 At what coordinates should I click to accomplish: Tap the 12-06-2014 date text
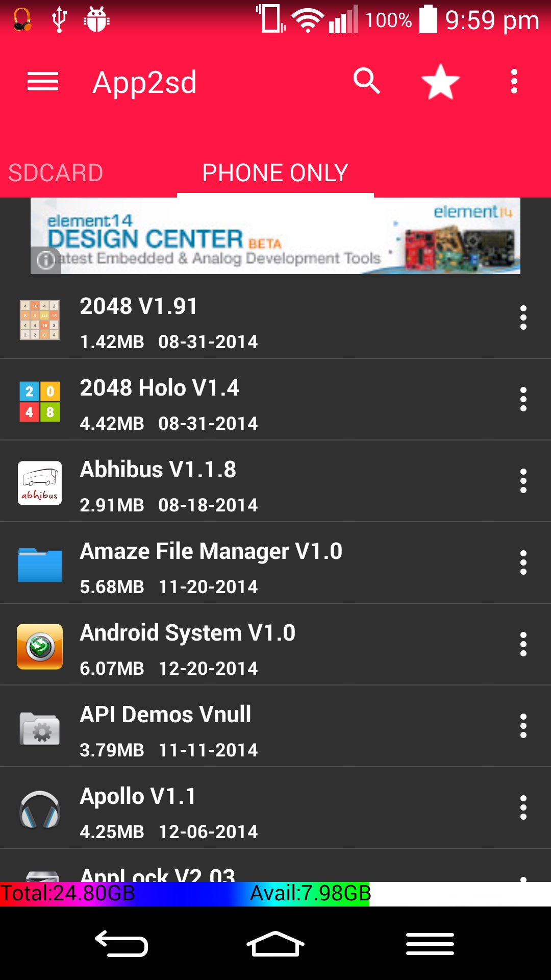tap(208, 832)
